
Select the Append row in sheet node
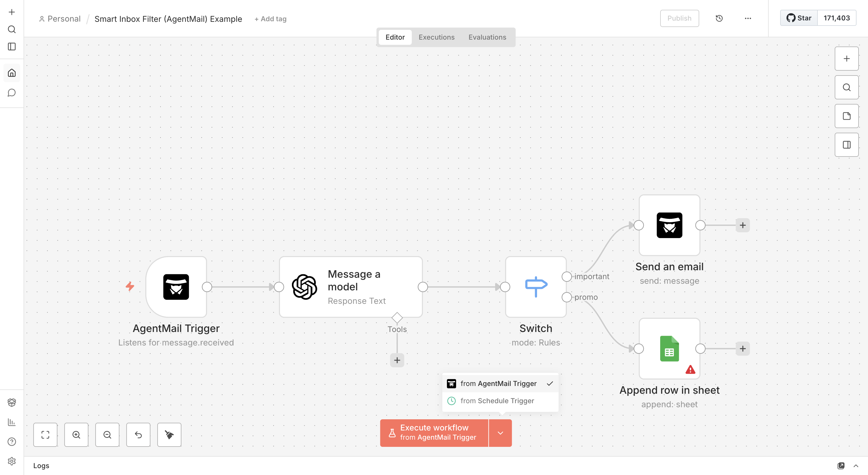(669, 349)
